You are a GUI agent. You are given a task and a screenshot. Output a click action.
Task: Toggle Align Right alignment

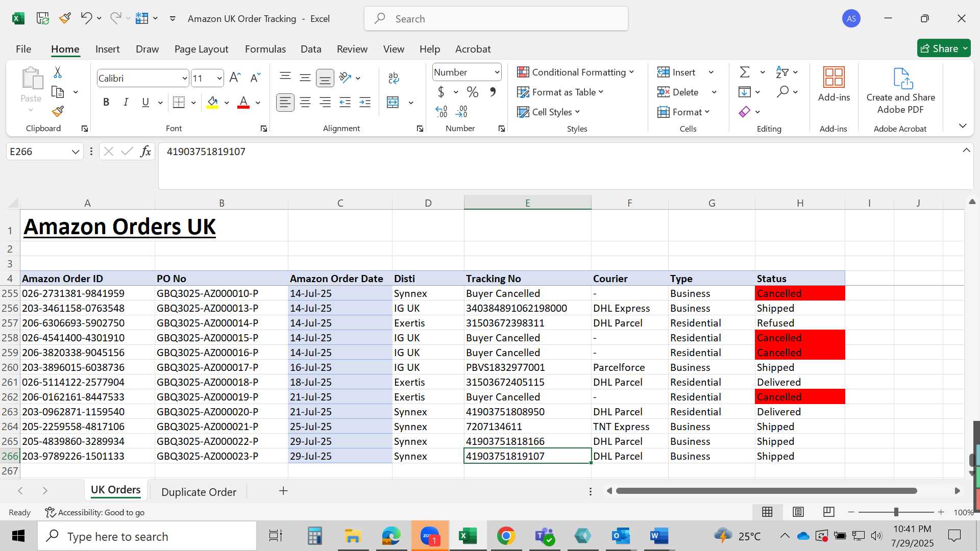tap(325, 103)
